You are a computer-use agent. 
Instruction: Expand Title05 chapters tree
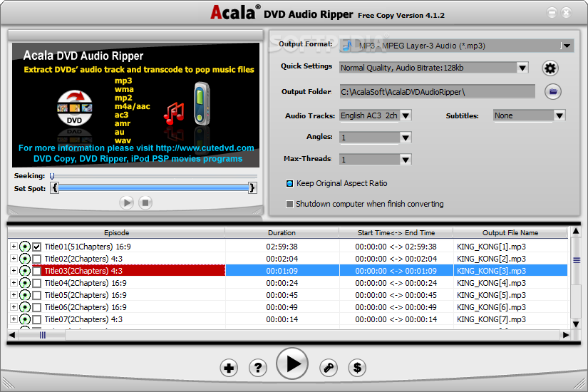coord(14,295)
